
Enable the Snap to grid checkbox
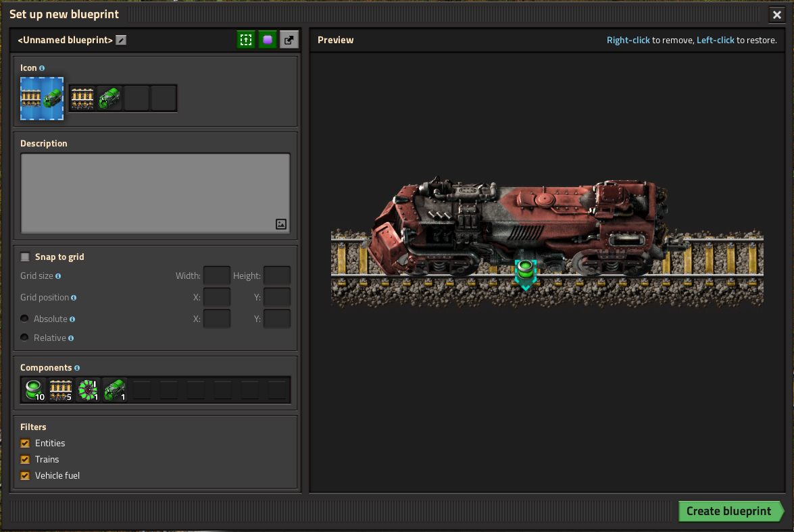(25, 257)
